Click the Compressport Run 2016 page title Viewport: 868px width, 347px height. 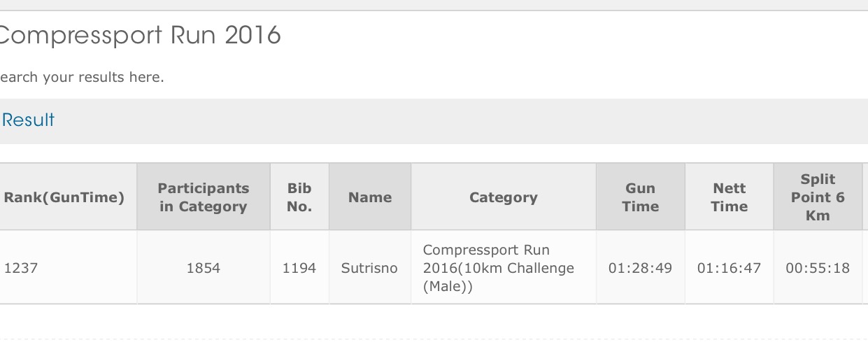[x=140, y=35]
